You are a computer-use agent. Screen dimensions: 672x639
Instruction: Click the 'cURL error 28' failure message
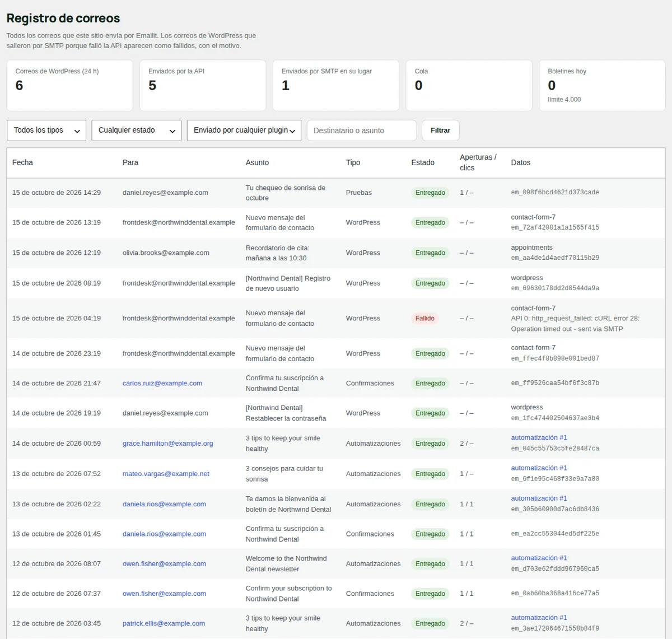click(x=575, y=324)
